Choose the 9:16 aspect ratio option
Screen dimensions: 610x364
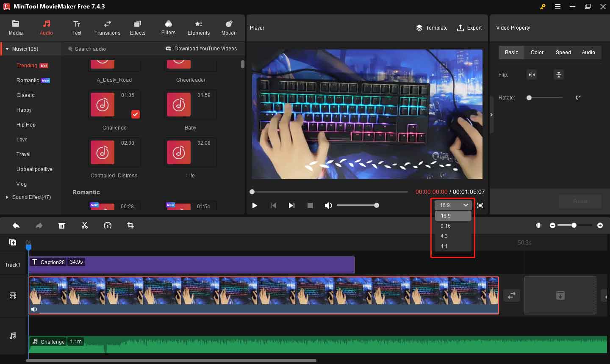tap(453, 226)
